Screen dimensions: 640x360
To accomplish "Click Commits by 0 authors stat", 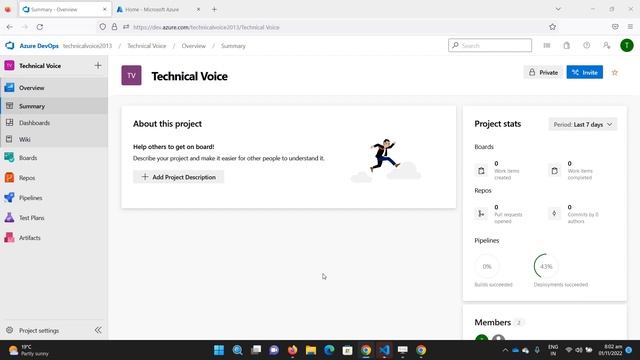I will [573, 214].
